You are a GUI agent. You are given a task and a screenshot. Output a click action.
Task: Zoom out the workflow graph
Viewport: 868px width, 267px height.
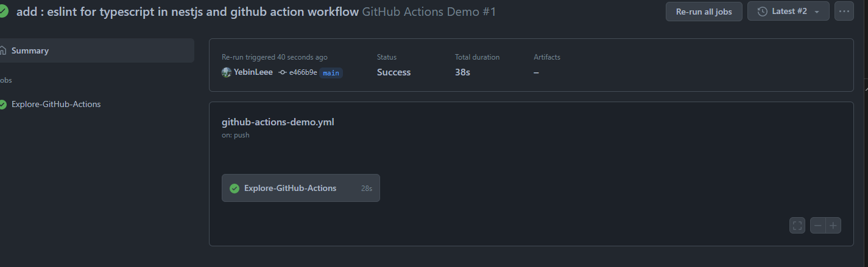point(818,226)
